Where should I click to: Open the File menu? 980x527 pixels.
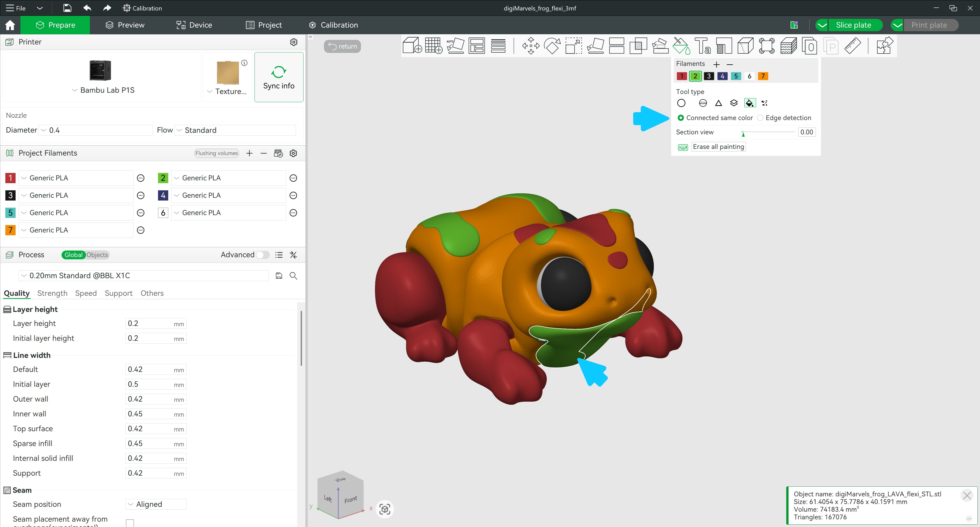click(x=16, y=8)
